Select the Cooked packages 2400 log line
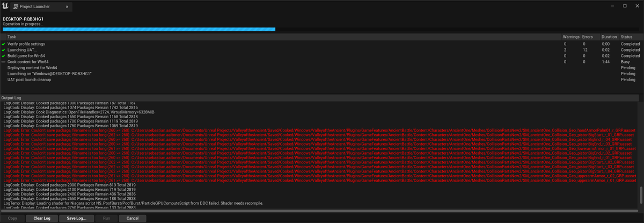This screenshot has width=644, height=223. pos(69,193)
